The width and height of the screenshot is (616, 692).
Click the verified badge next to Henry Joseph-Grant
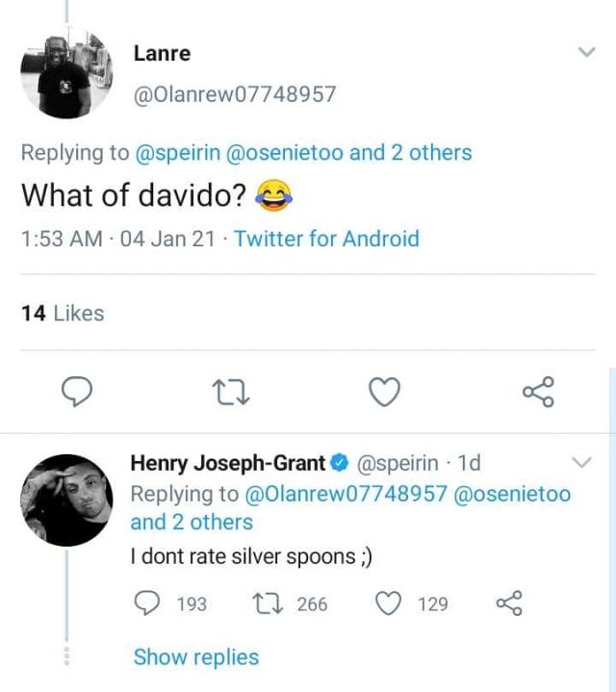pos(339,463)
